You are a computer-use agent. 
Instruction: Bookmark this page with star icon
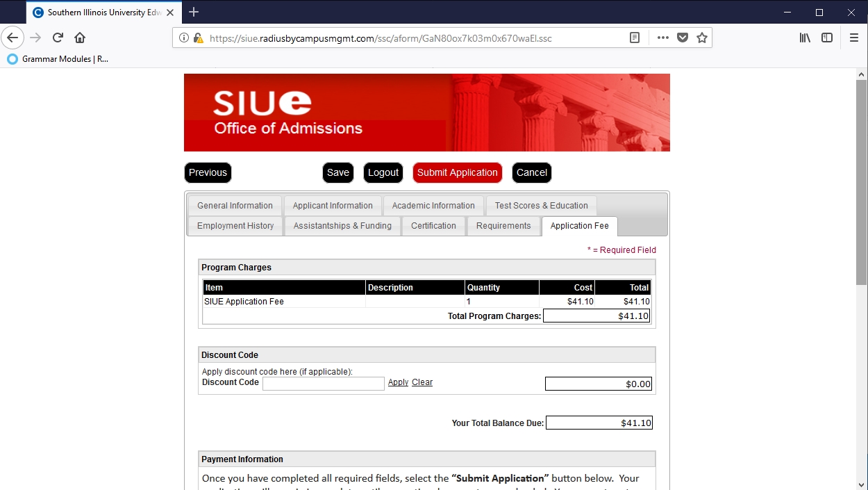pyautogui.click(x=702, y=38)
